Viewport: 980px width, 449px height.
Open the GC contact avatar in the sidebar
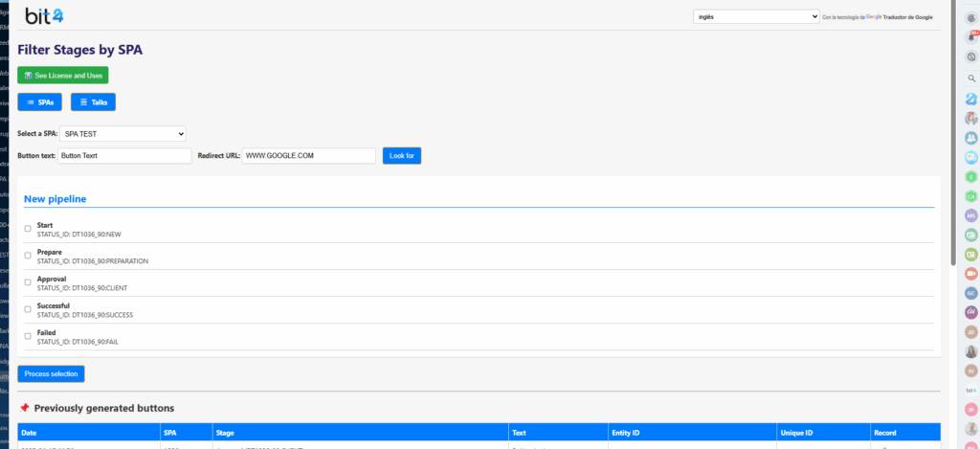coord(970,293)
